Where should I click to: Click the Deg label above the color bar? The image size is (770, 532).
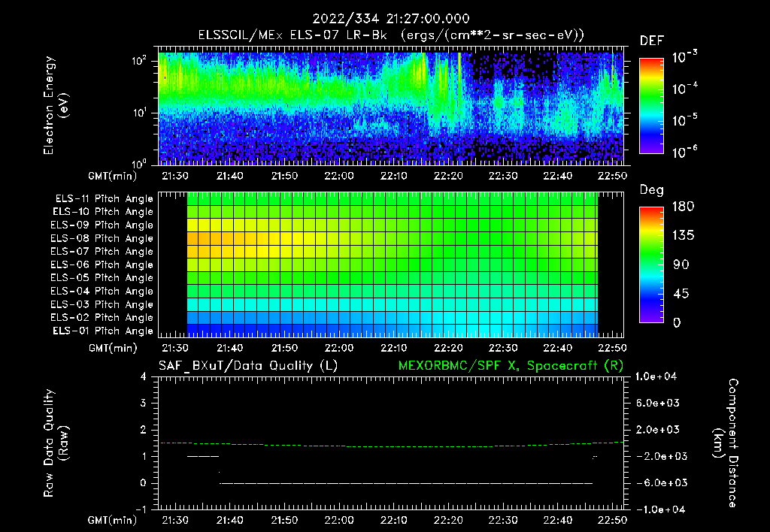[652, 190]
